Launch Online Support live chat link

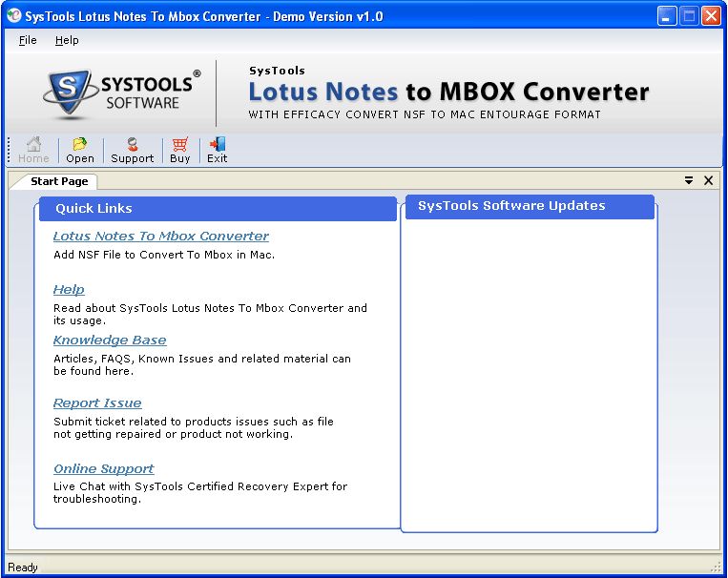tap(103, 469)
